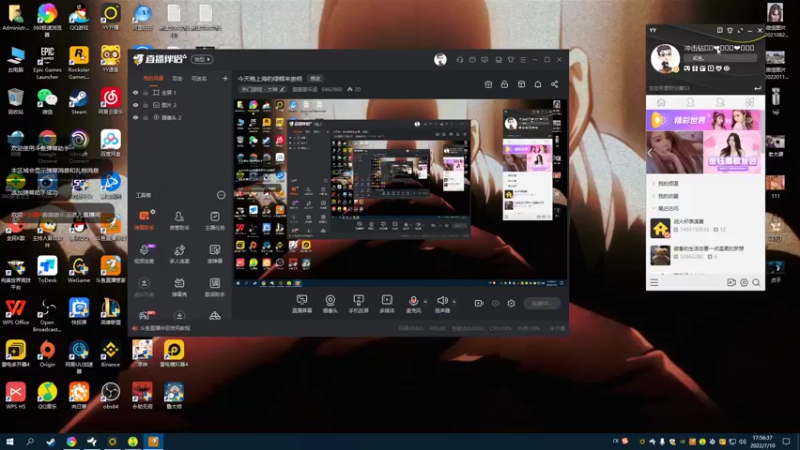Viewport: 800px width, 450px height.
Task: Collapse the 工具箱 toolbox section
Action: coord(221,195)
